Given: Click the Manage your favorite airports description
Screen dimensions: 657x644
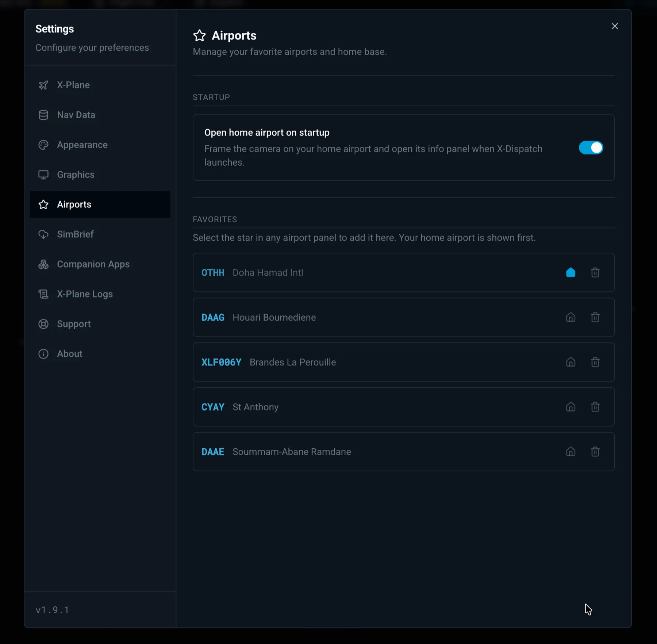Looking at the screenshot, I should coord(290,52).
